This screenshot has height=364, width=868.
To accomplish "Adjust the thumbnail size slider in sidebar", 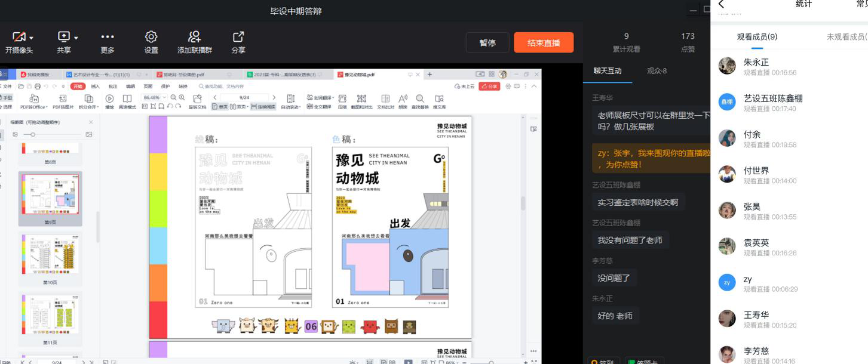I will [33, 135].
